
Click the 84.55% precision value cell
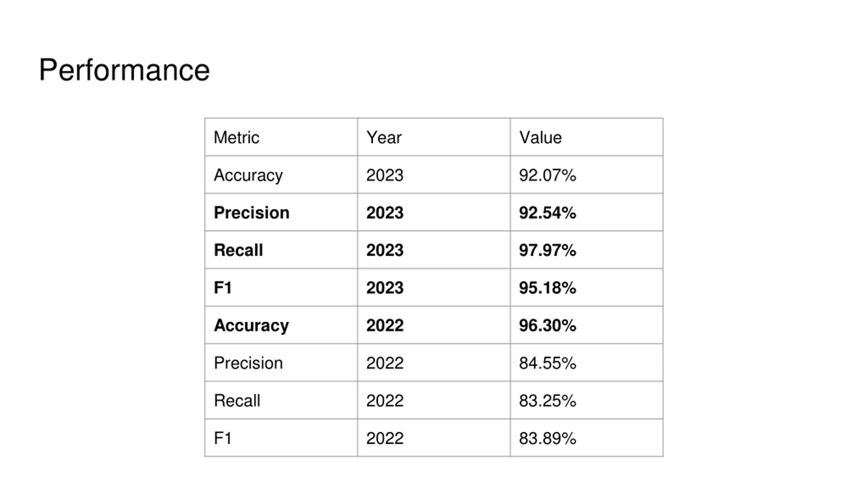pyautogui.click(x=587, y=363)
